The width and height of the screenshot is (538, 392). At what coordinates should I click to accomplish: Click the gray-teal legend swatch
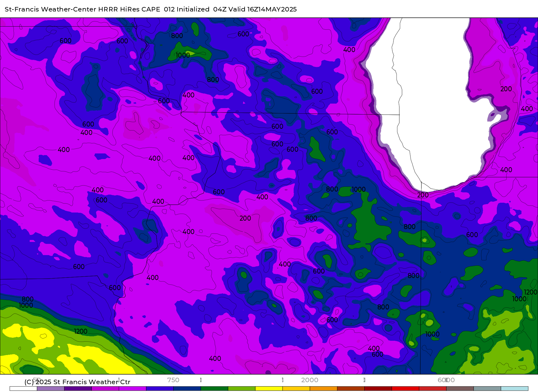pyautogui.click(x=487, y=389)
